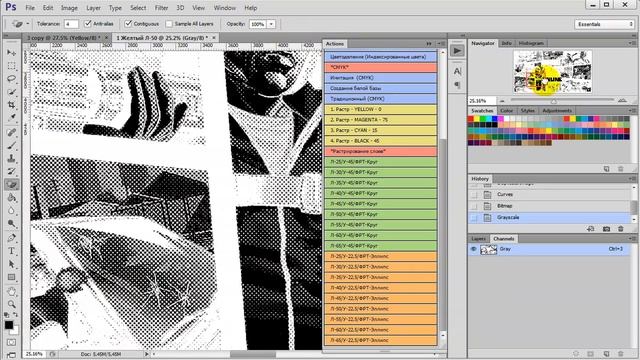The height and width of the screenshot is (360, 640).
Task: Create new swatch of foreground color
Action: pyautogui.click(x=607, y=169)
